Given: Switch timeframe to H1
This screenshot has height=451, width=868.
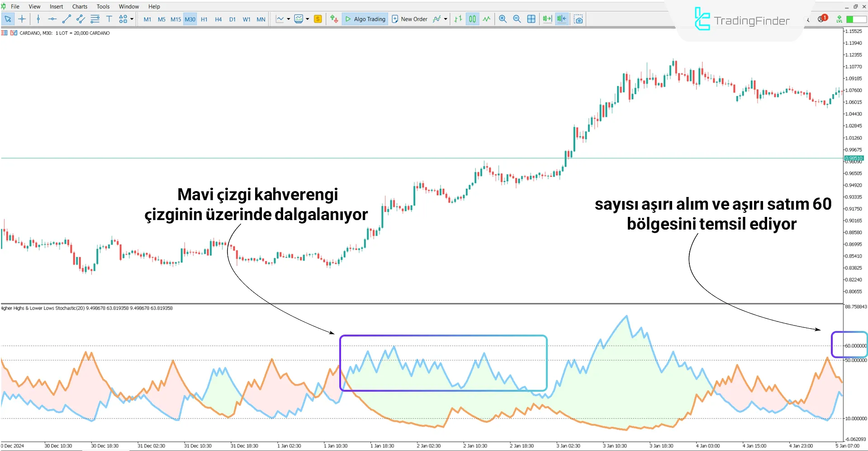Looking at the screenshot, I should point(204,19).
